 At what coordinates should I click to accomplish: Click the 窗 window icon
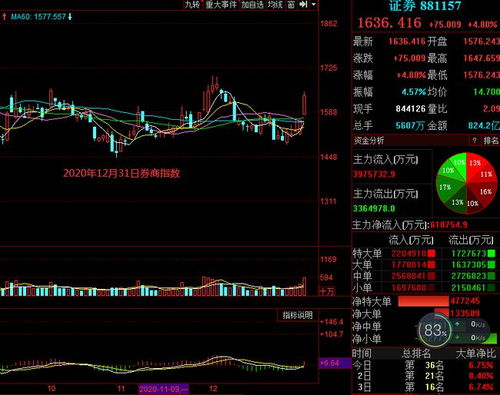291,4
